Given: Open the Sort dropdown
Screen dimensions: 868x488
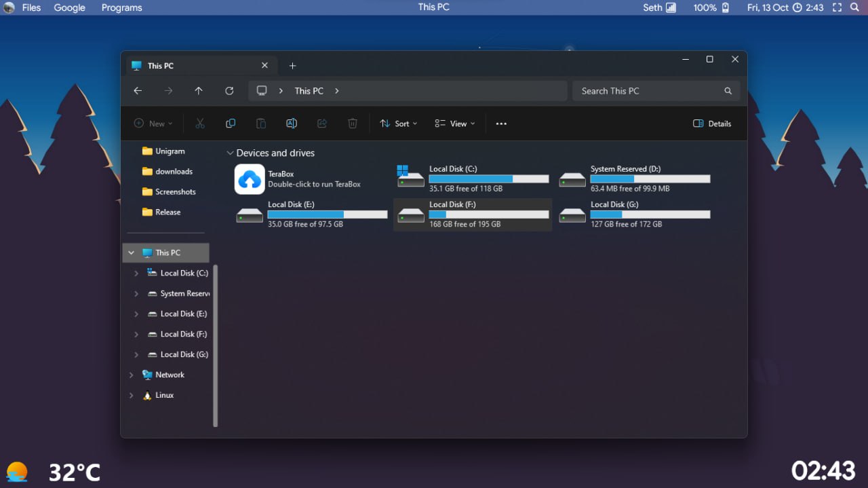Looking at the screenshot, I should pos(398,124).
